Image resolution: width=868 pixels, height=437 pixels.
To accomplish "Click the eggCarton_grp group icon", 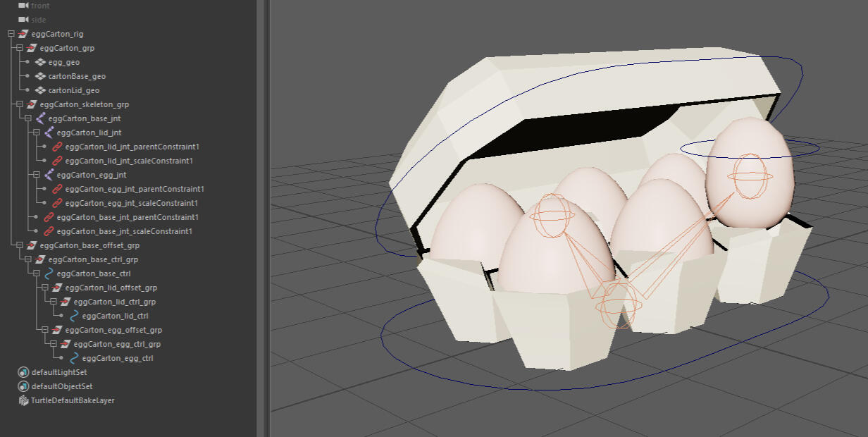I will [32, 48].
